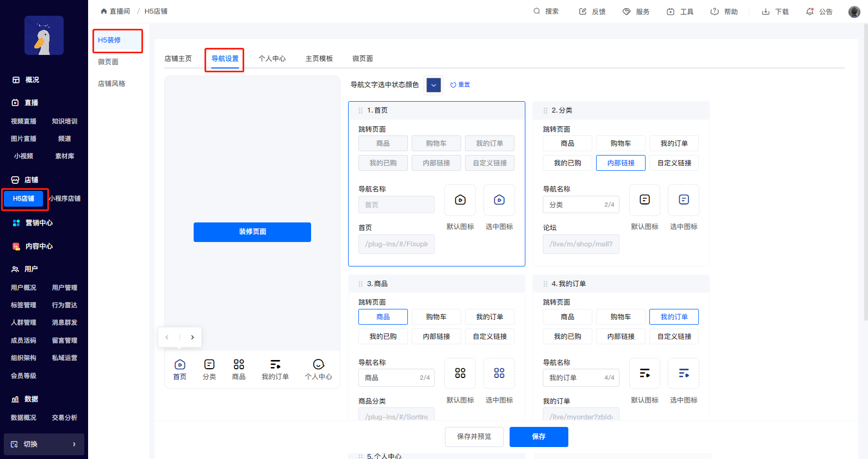Image resolution: width=868 pixels, height=459 pixels.
Task: Switch to 个人中心 tab
Action: coord(272,59)
